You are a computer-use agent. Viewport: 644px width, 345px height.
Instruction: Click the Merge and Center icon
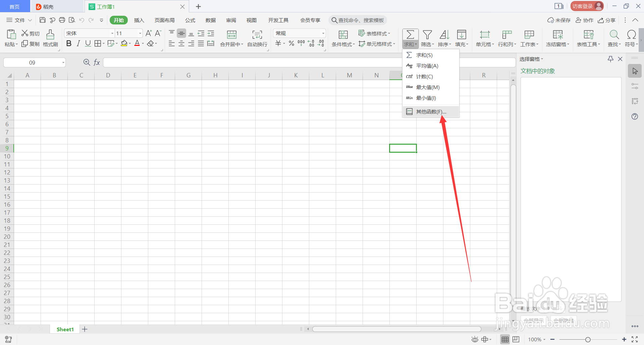click(x=231, y=35)
